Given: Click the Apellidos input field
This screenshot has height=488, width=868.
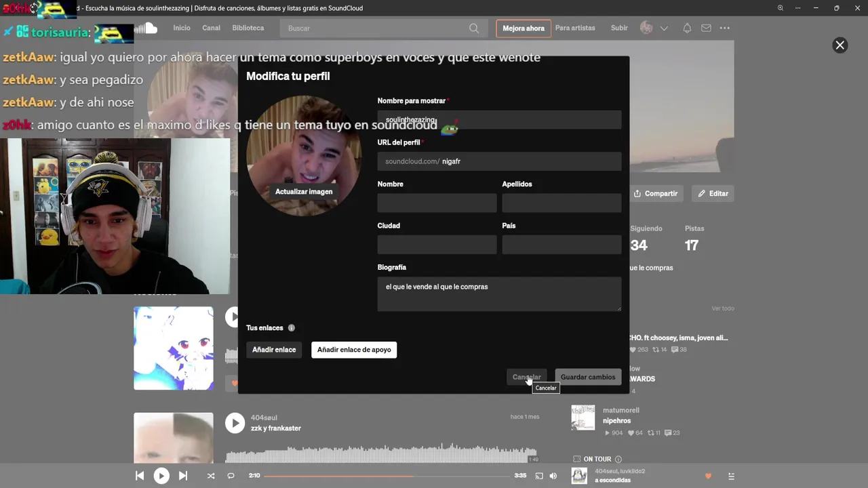Looking at the screenshot, I should (561, 203).
